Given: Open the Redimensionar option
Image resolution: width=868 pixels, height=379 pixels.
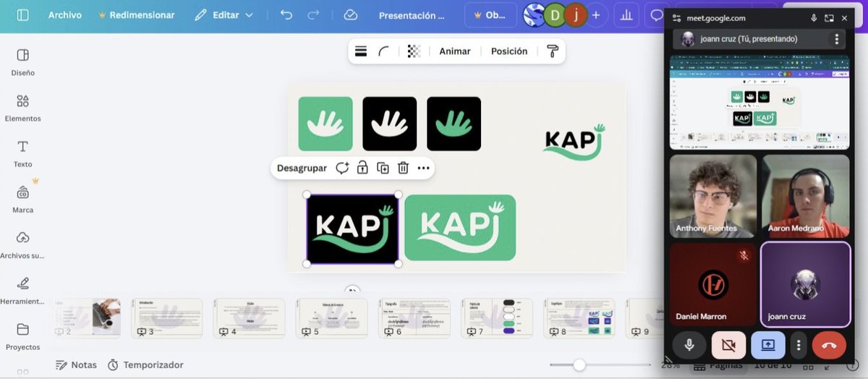Looking at the screenshot, I should click(x=136, y=15).
